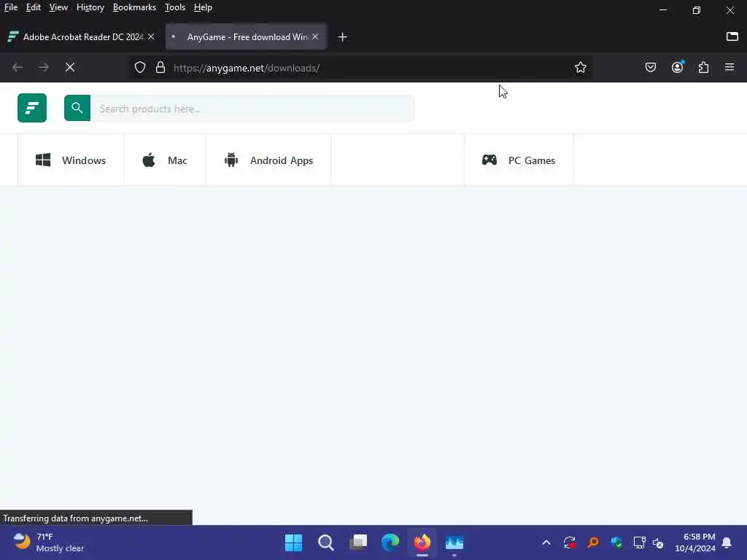Click the green search magnifier button
747x560 pixels.
click(x=77, y=108)
